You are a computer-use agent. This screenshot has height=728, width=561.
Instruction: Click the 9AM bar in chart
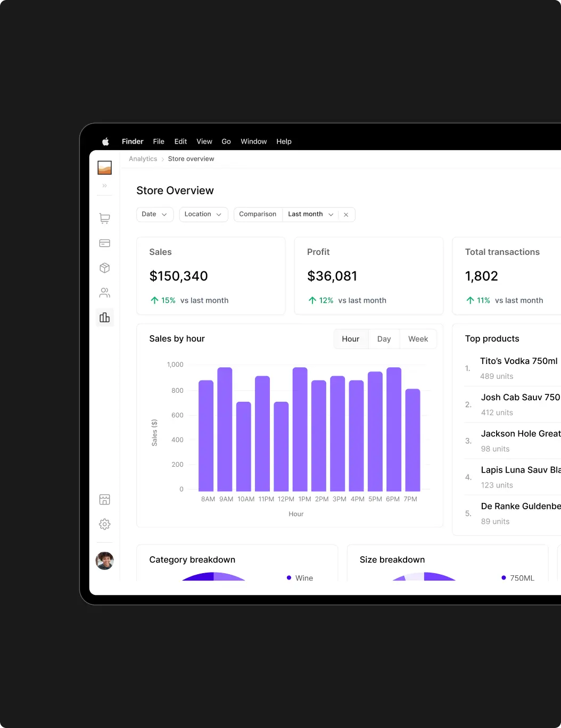(x=225, y=429)
